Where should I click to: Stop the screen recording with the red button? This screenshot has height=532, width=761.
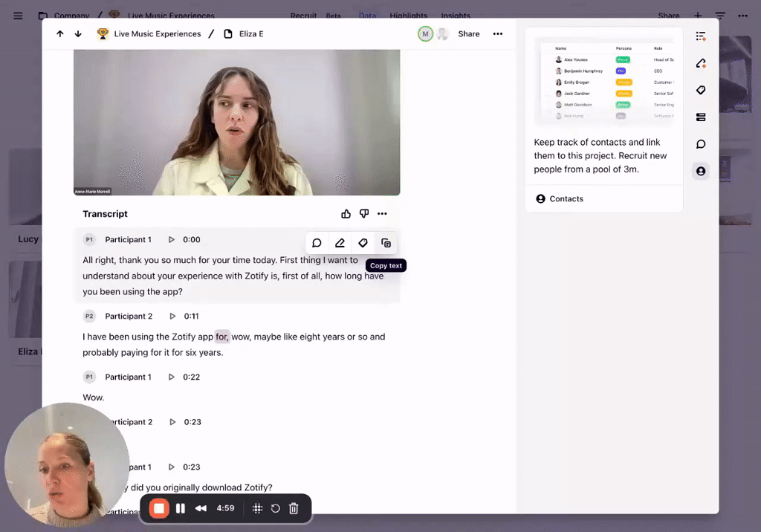click(158, 508)
